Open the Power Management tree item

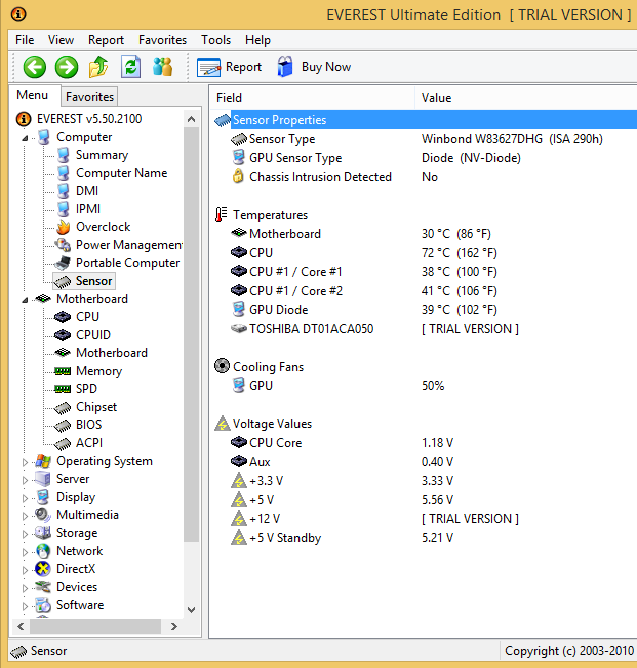(x=129, y=245)
